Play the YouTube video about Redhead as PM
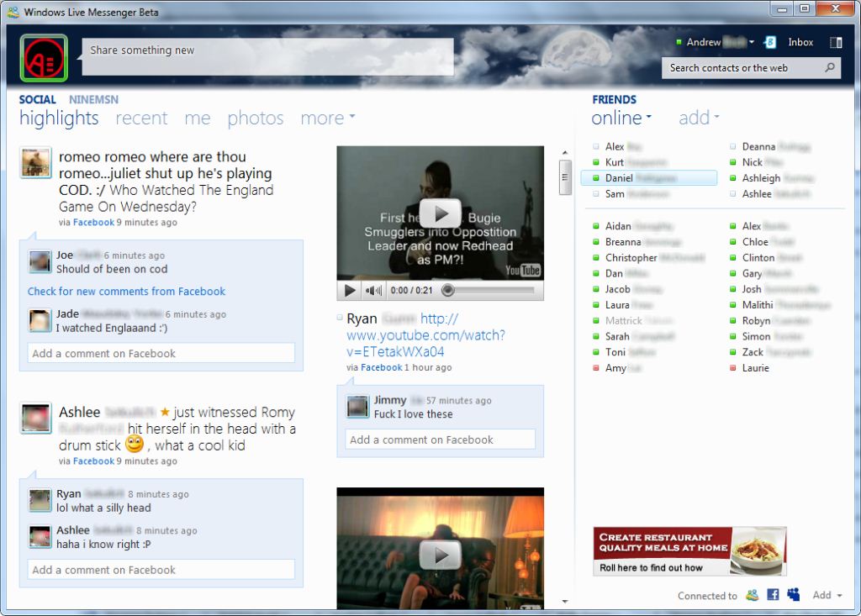Screen dimensions: 861x616 [x=440, y=213]
